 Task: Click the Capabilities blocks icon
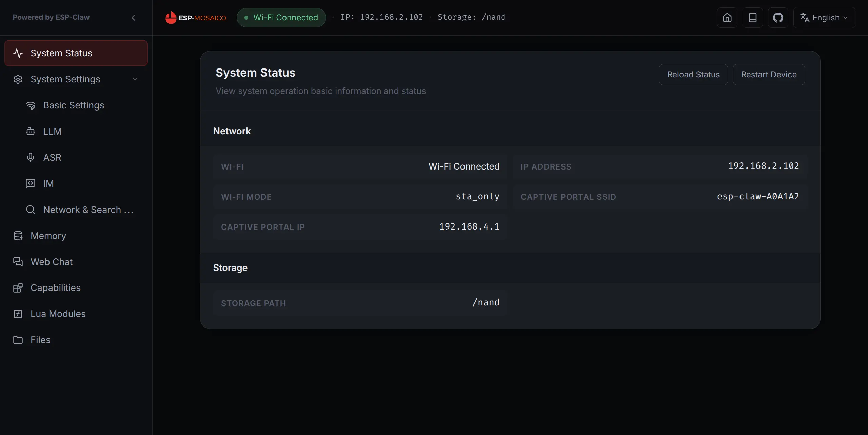coord(18,288)
